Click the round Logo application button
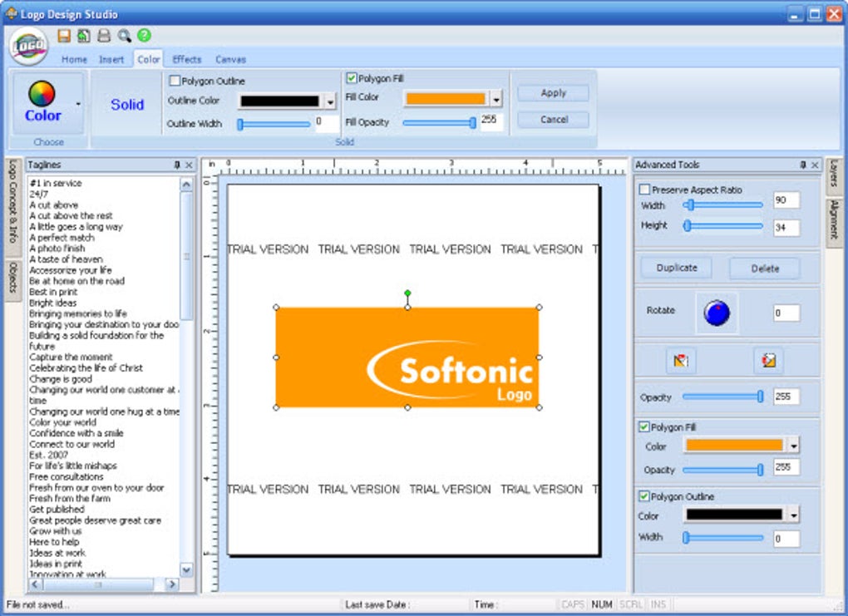 coord(28,46)
